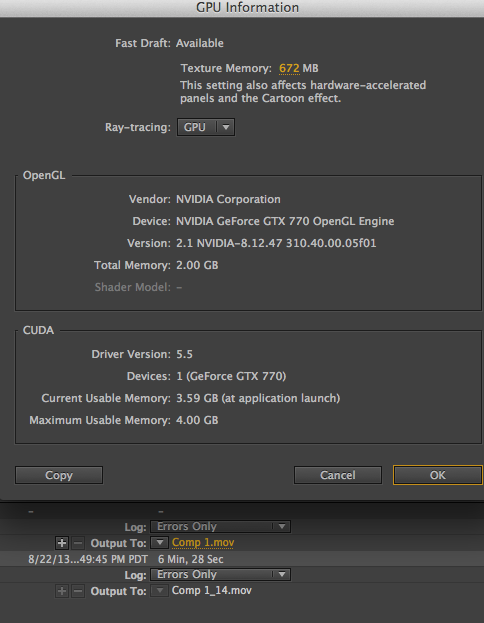
Task: Select render row showing 6 Min, 28 Sec
Action: [242, 559]
